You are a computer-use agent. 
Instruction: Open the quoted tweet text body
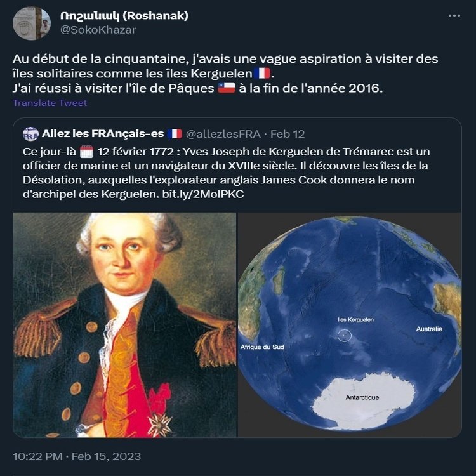[x=226, y=173]
